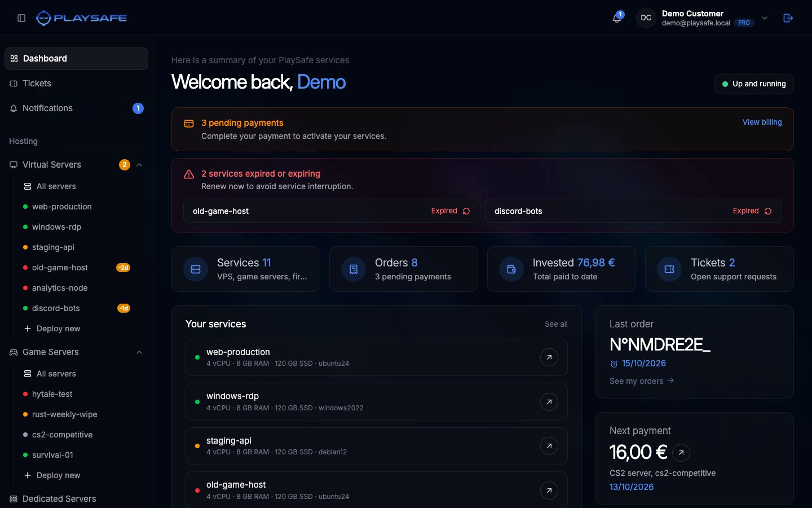Collapse the Game Servers section chevron
The image size is (812, 508).
(139, 352)
